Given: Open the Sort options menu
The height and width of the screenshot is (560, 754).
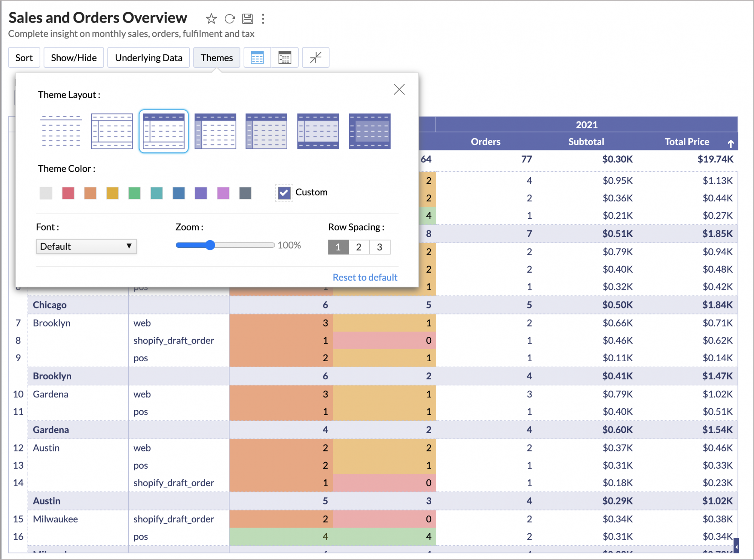Looking at the screenshot, I should [24, 58].
